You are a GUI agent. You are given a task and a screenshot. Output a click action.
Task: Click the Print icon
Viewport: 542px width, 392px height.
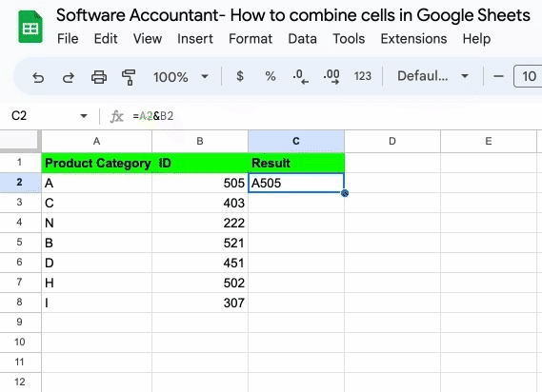99,77
